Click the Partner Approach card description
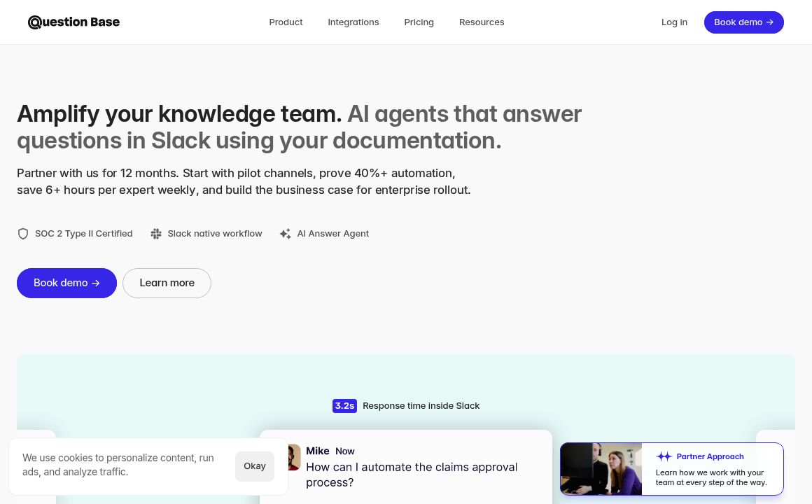 pyautogui.click(x=711, y=477)
